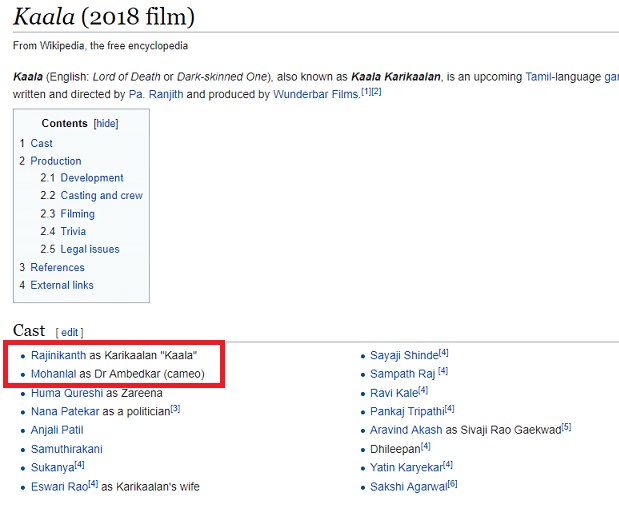
Task: Open the Trivia contents link
Action: tap(73, 231)
